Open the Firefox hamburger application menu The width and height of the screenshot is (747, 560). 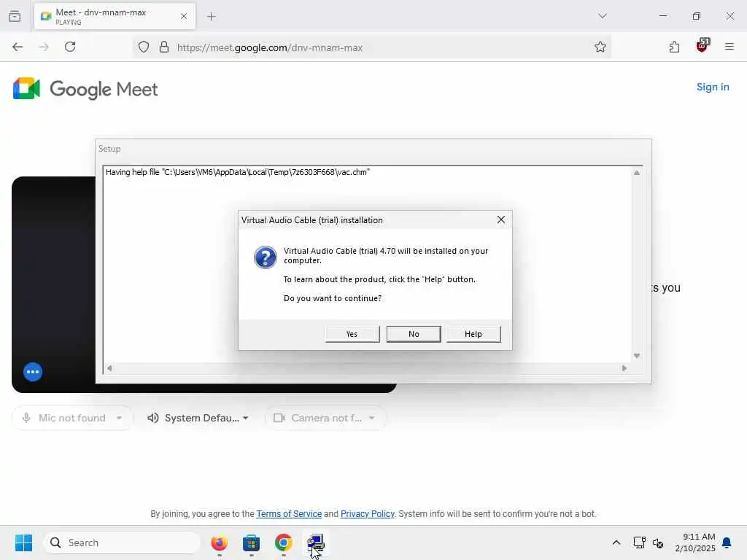tap(729, 47)
